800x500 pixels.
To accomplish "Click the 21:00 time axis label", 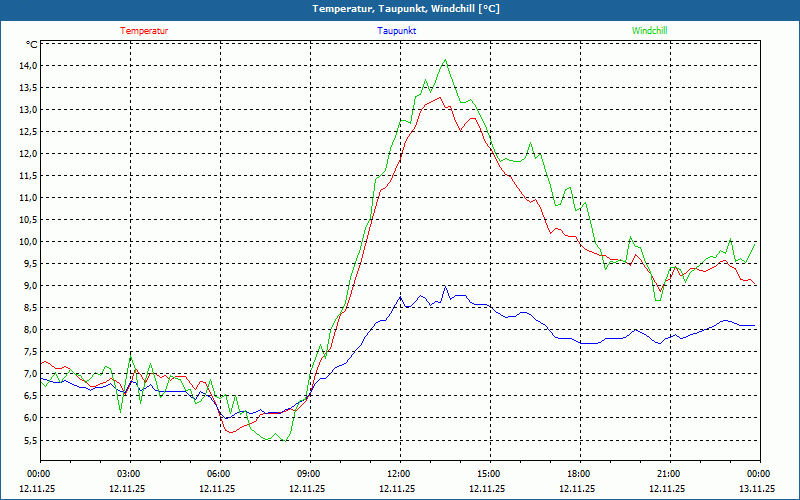I will pyautogui.click(x=669, y=474).
